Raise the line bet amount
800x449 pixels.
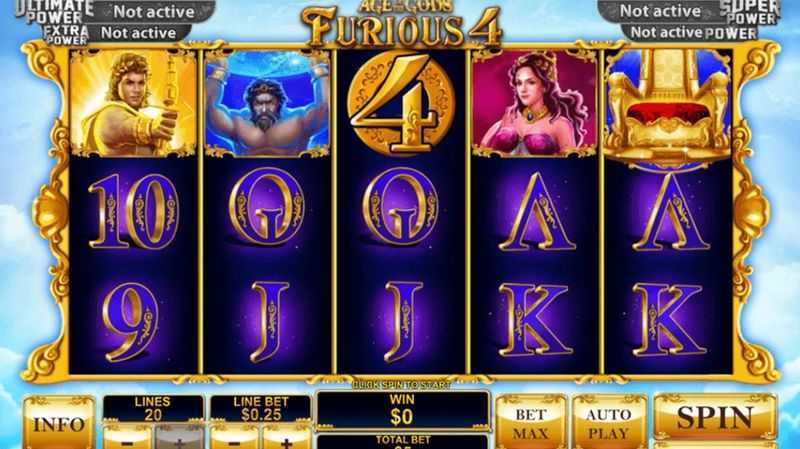point(287,439)
